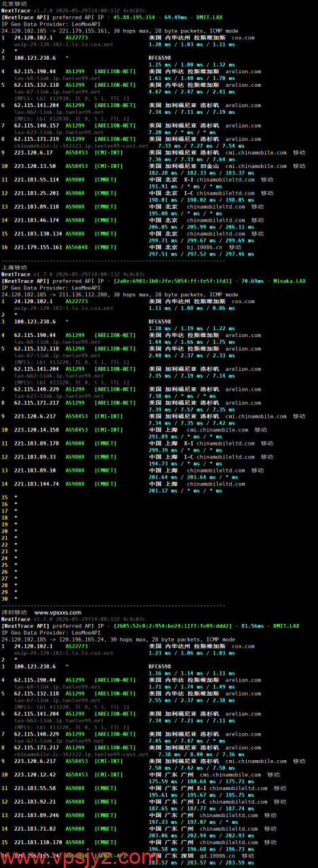Select hop IP 223.120.6.17
Screen dimensions: 318x868
(33, 153)
